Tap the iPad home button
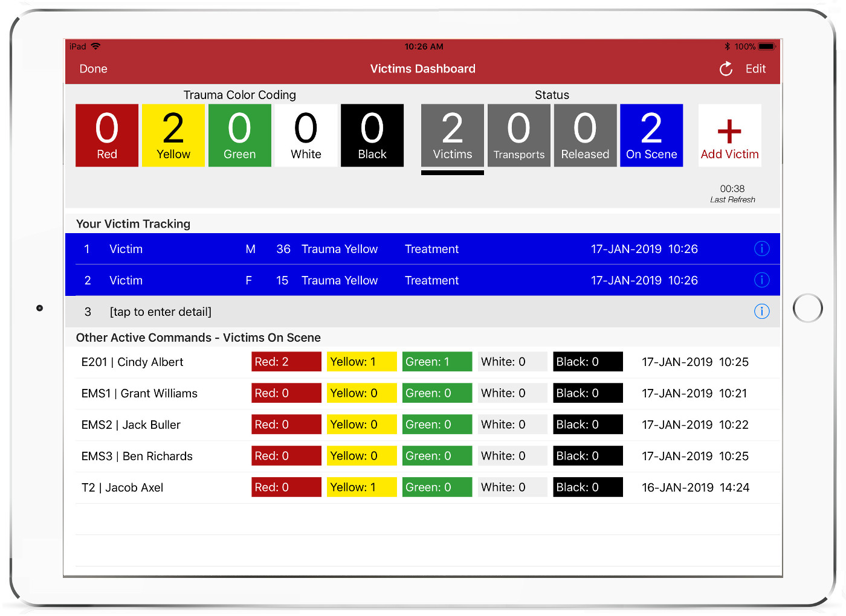Viewport: 846px width, 616px height. click(x=807, y=308)
